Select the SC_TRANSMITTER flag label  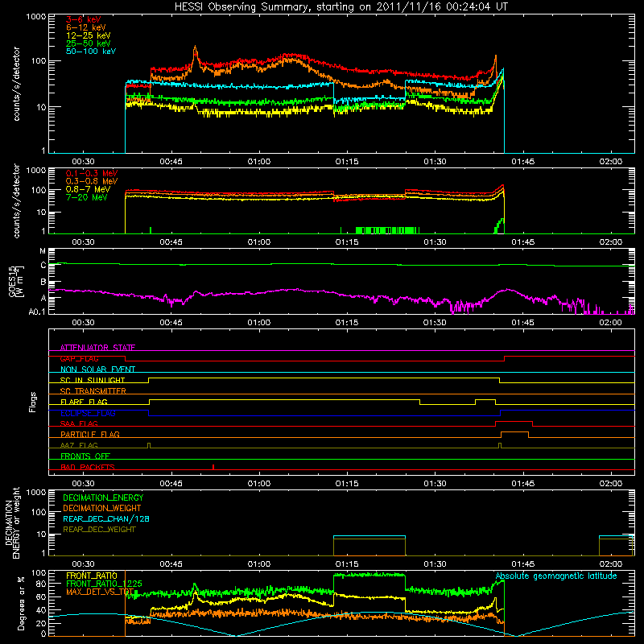pyautogui.click(x=93, y=390)
